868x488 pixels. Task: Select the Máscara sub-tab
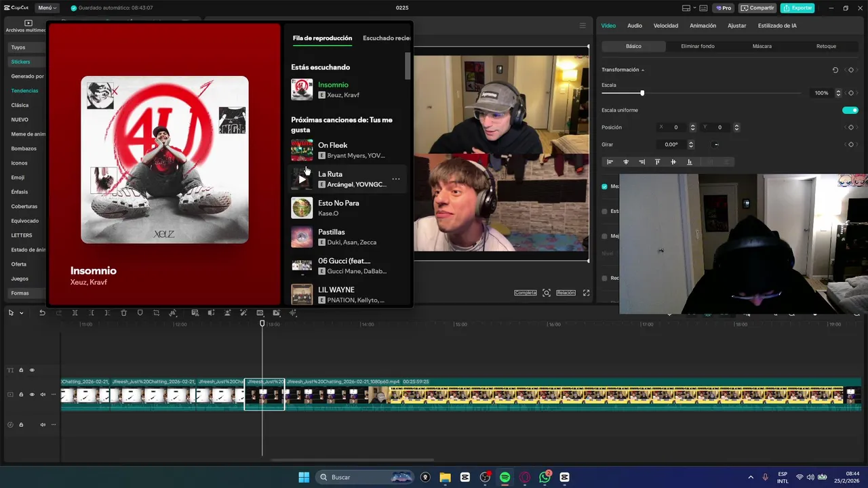pyautogui.click(x=762, y=46)
